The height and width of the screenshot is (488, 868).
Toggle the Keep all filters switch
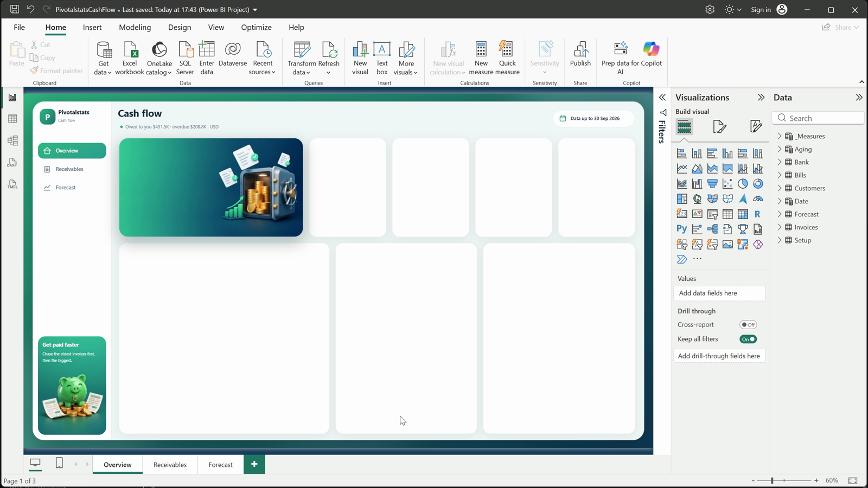tap(748, 339)
